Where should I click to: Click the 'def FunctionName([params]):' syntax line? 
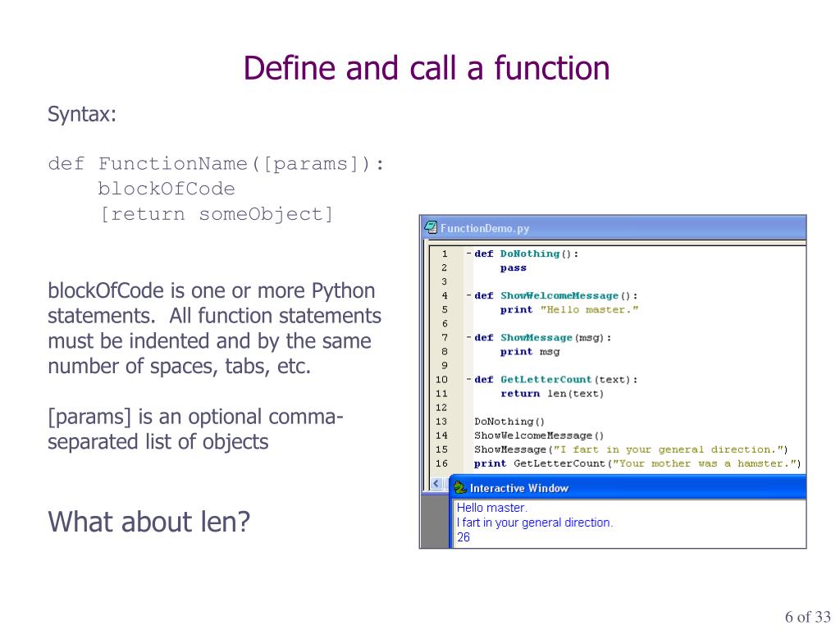[x=217, y=163]
